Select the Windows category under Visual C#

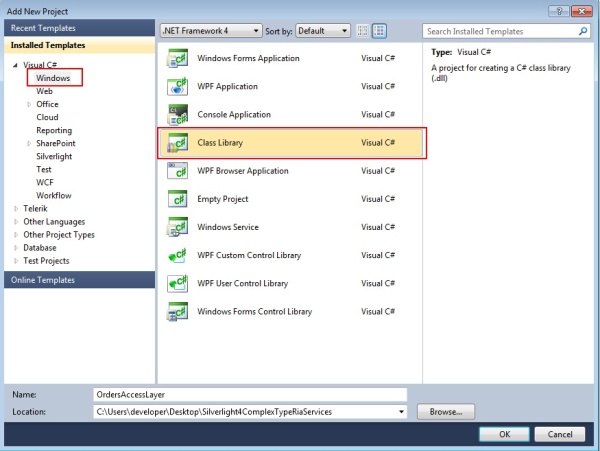click(x=53, y=78)
